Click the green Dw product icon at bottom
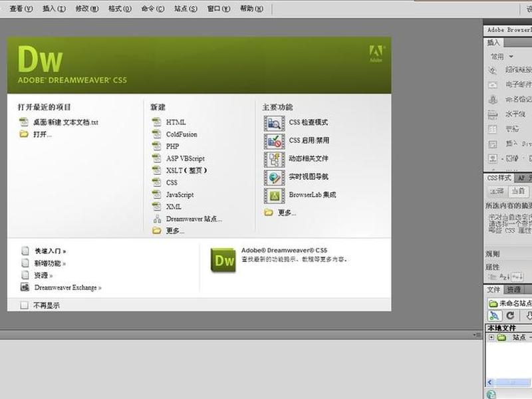 [223, 260]
